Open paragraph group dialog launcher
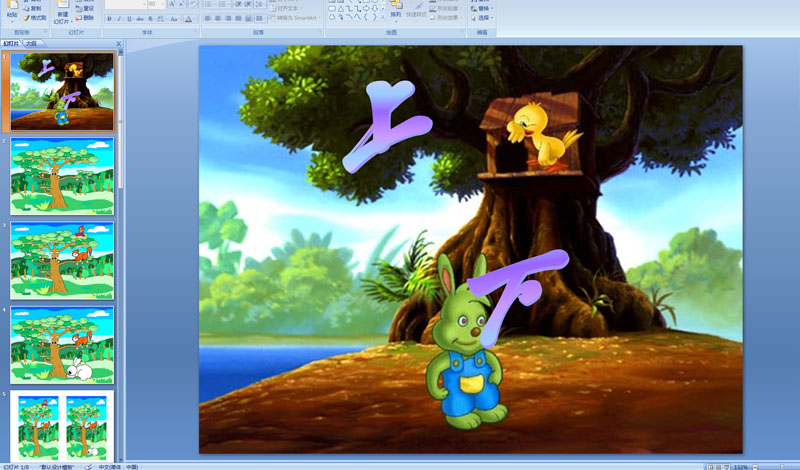800x470 pixels. 320,31
